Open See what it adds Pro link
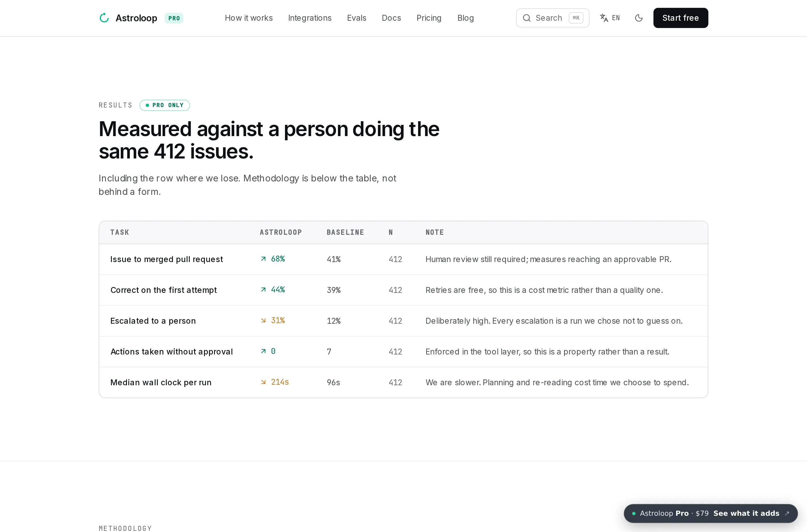807x532 pixels. coord(746,513)
